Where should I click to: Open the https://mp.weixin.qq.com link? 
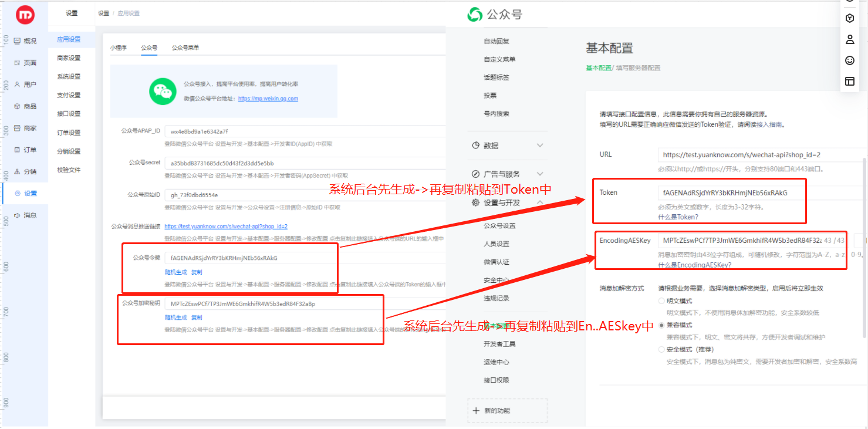click(x=268, y=99)
